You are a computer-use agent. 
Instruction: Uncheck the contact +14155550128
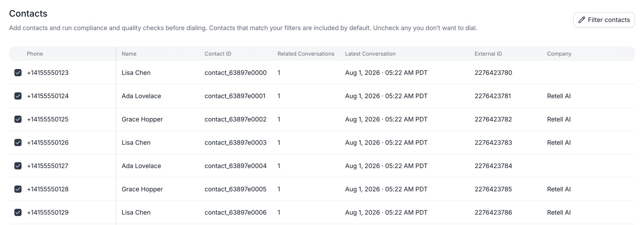(x=18, y=189)
